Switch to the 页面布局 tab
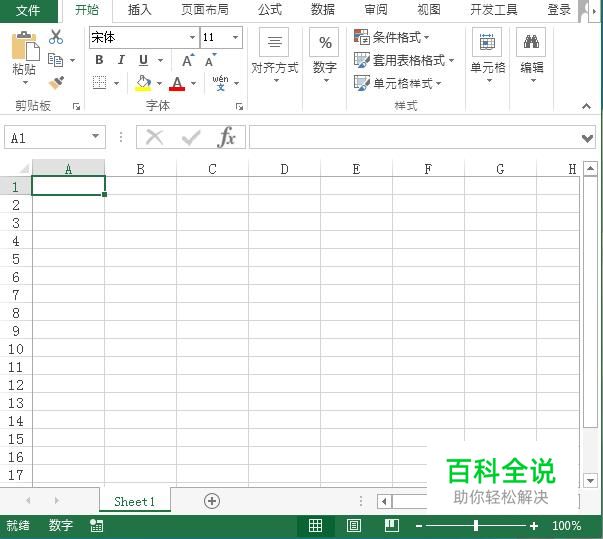603x539 pixels. click(205, 10)
